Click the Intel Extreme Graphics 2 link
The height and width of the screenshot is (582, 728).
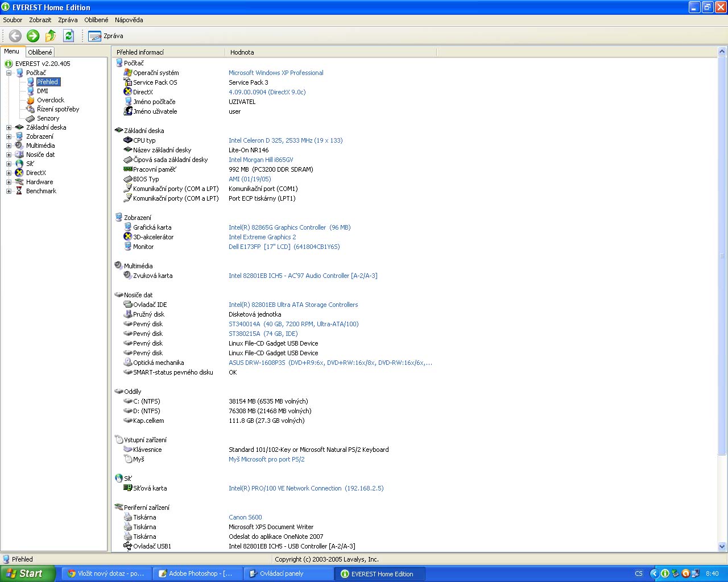point(262,237)
